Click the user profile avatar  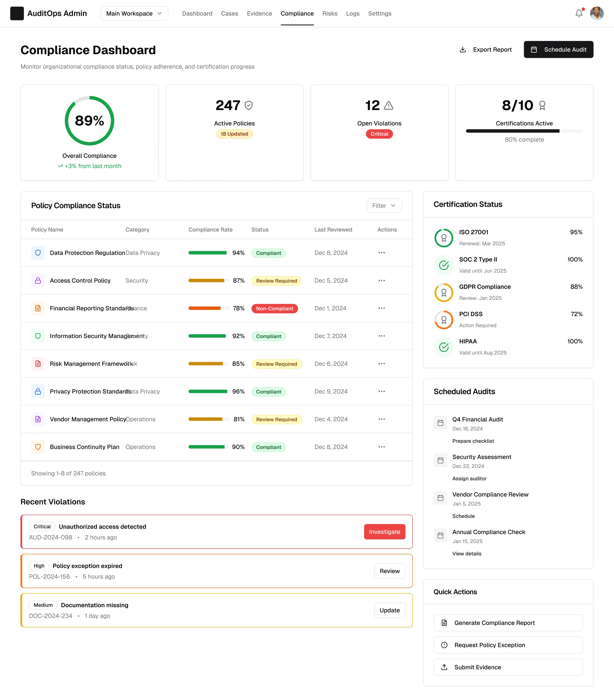pos(597,13)
